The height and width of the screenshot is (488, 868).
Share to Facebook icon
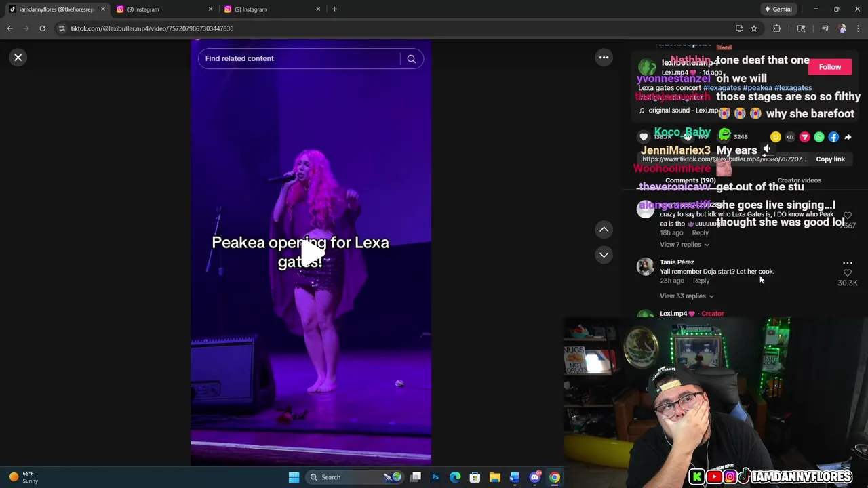833,137
